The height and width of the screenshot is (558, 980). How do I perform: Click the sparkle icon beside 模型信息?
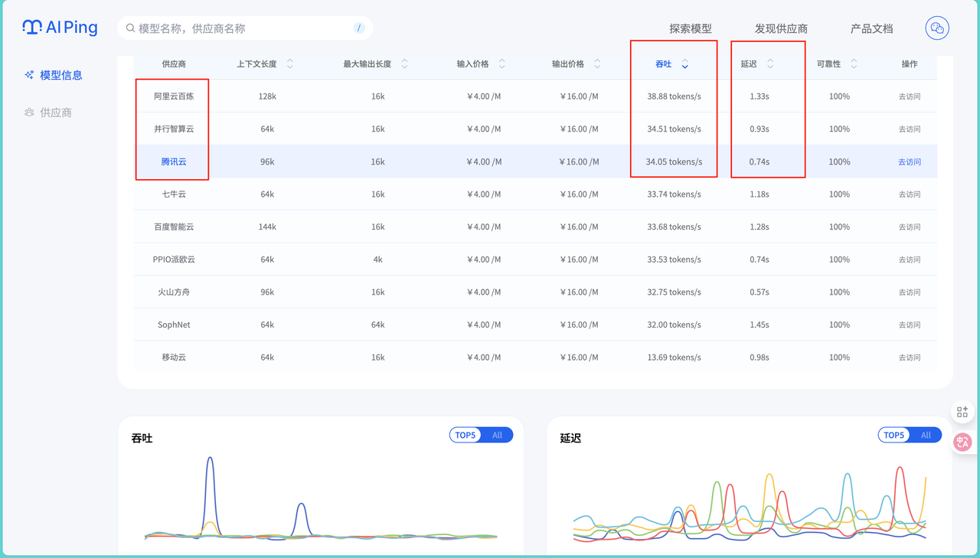[29, 75]
